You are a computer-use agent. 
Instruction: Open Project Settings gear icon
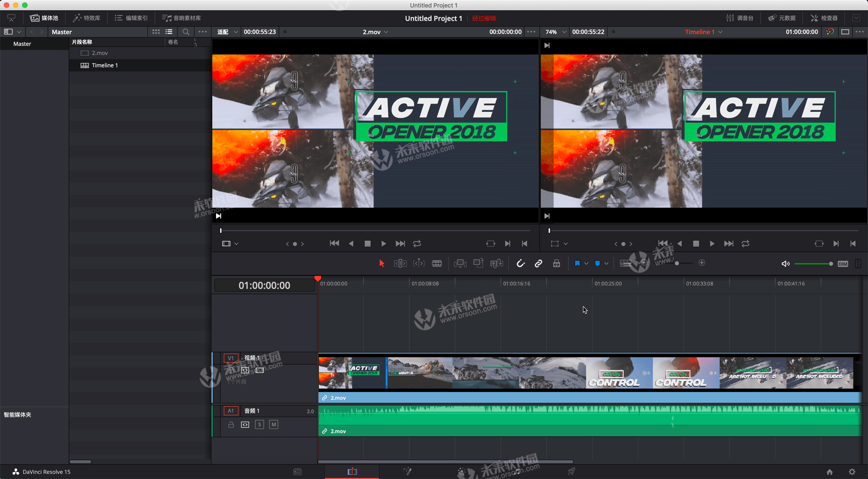[x=852, y=472]
